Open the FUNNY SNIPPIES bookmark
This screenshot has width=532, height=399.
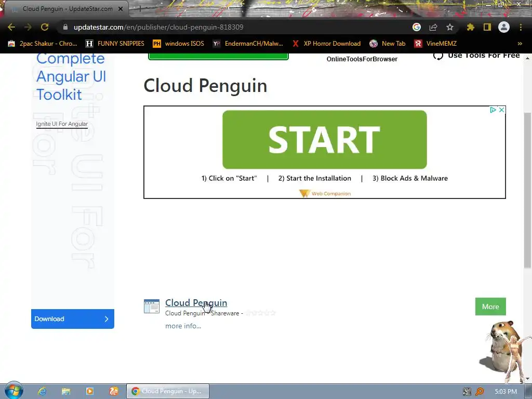tap(115, 44)
